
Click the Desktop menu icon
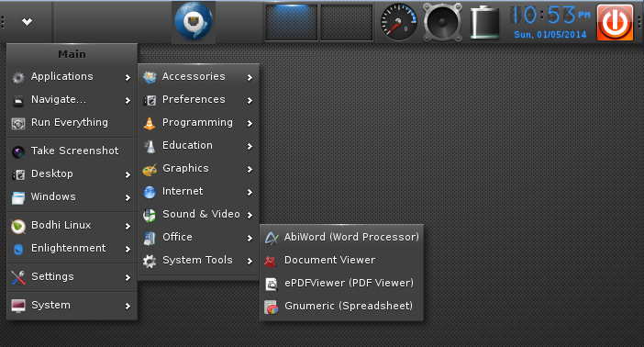[18, 174]
